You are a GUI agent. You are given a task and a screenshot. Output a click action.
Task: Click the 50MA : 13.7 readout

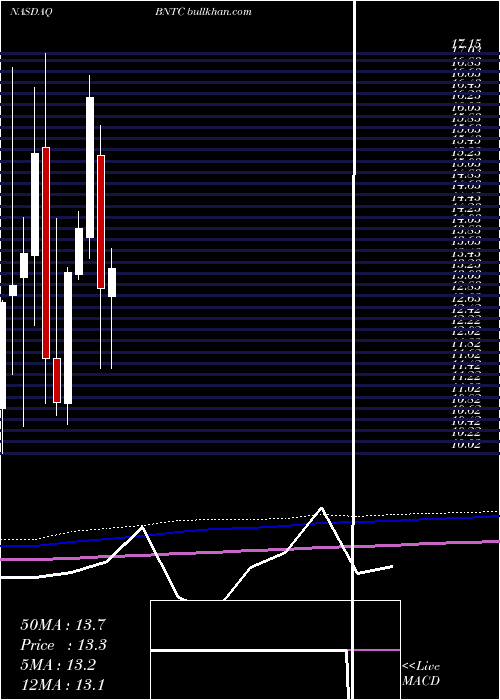(63, 625)
